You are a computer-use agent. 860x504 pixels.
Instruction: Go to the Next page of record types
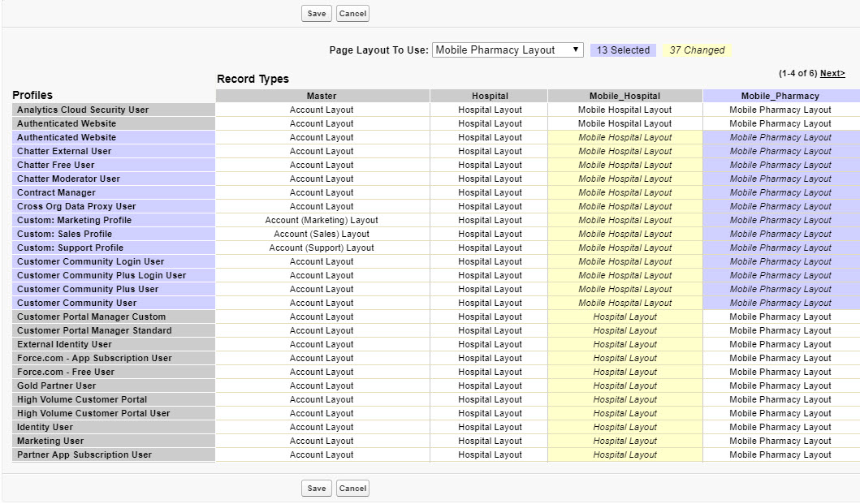[832, 73]
